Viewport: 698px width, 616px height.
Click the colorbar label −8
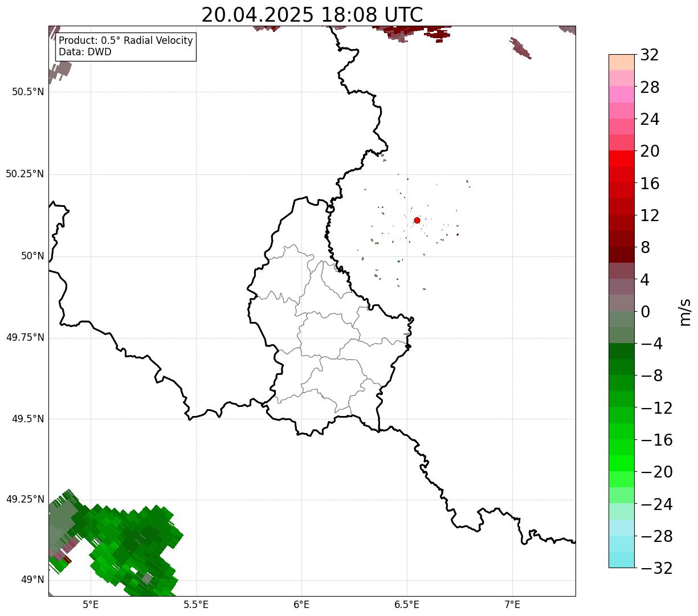[x=652, y=376]
